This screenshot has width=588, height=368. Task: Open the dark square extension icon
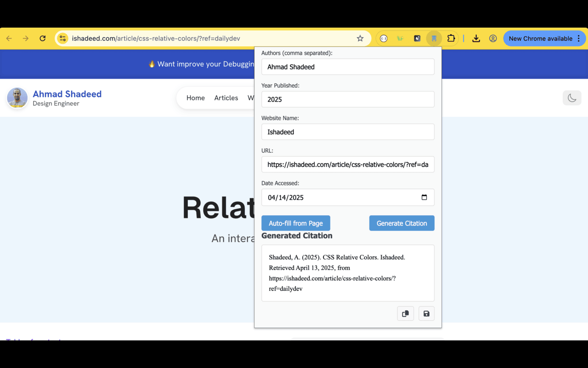[x=417, y=39]
